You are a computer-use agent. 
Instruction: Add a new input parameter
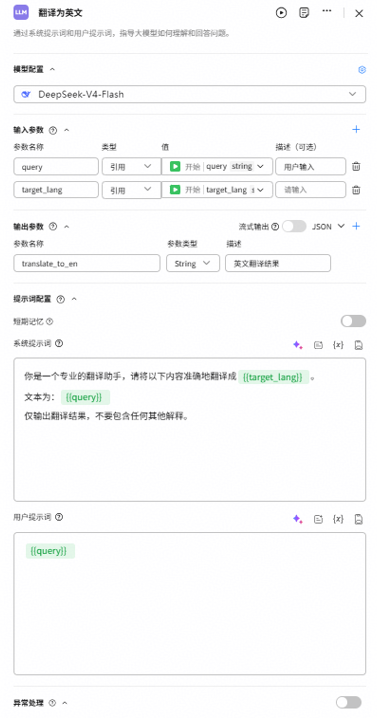(x=356, y=130)
